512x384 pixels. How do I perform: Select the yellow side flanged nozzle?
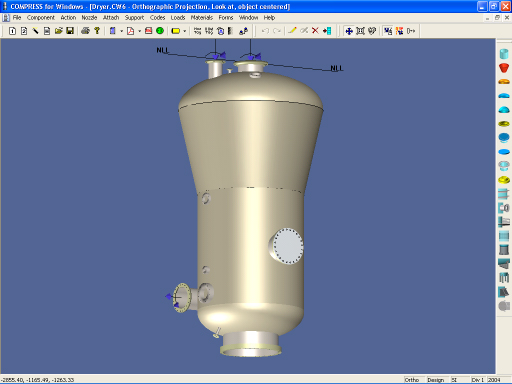click(x=182, y=298)
